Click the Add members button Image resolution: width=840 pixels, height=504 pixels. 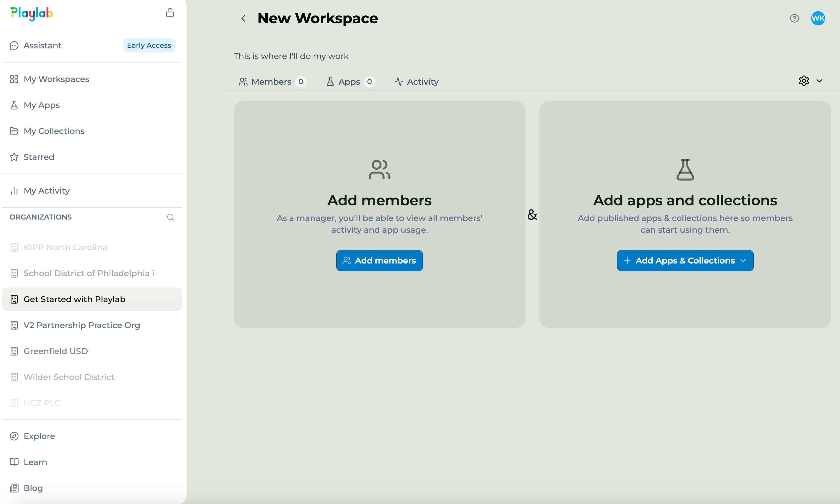coord(379,261)
